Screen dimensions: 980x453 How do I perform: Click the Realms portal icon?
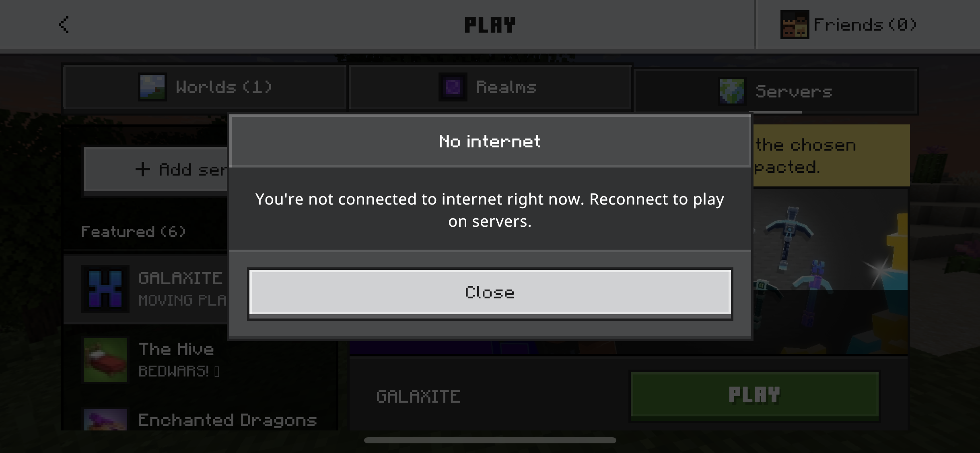453,87
